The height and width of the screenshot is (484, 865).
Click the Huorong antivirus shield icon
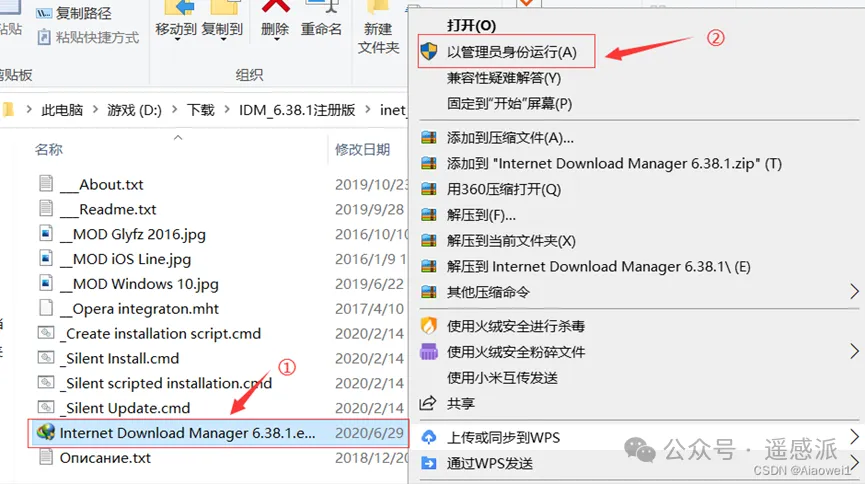pyautogui.click(x=429, y=326)
